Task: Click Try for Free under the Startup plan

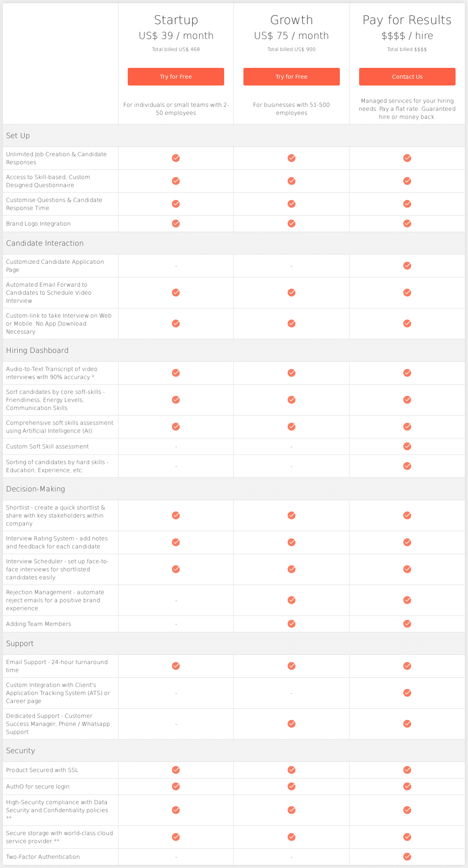Action: (x=176, y=76)
